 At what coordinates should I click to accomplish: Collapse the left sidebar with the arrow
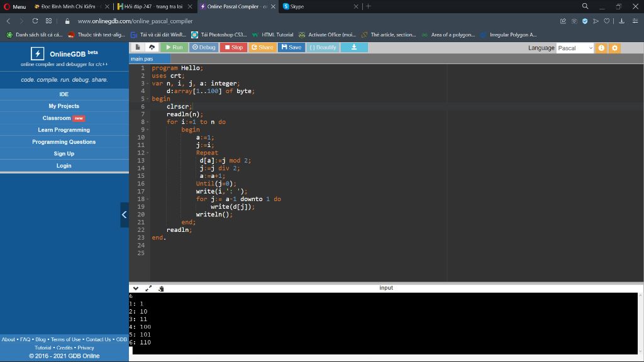point(125,215)
